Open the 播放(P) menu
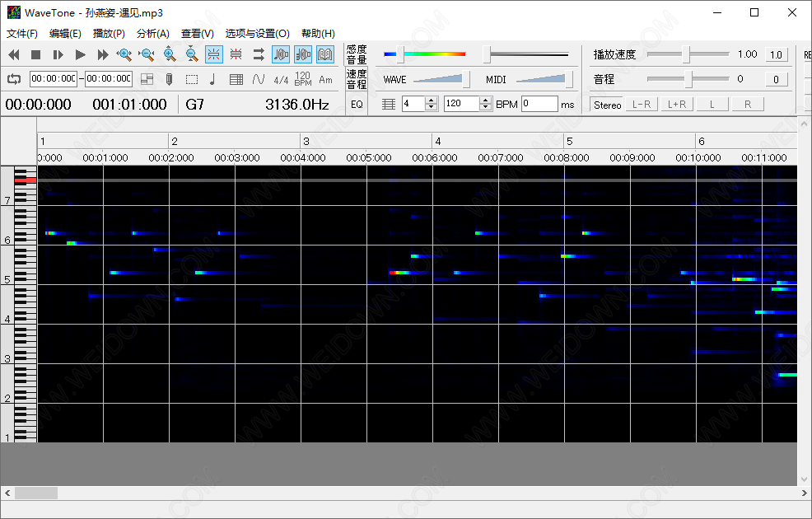The width and height of the screenshot is (812, 519). point(109,34)
